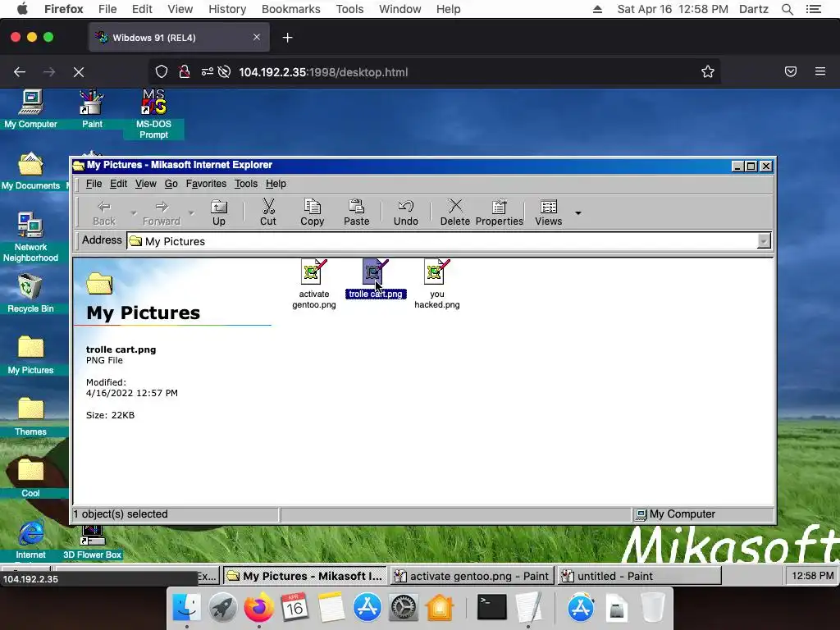Click the Cut scissors toolbar button
This screenshot has height=630, width=840.
coord(268,212)
